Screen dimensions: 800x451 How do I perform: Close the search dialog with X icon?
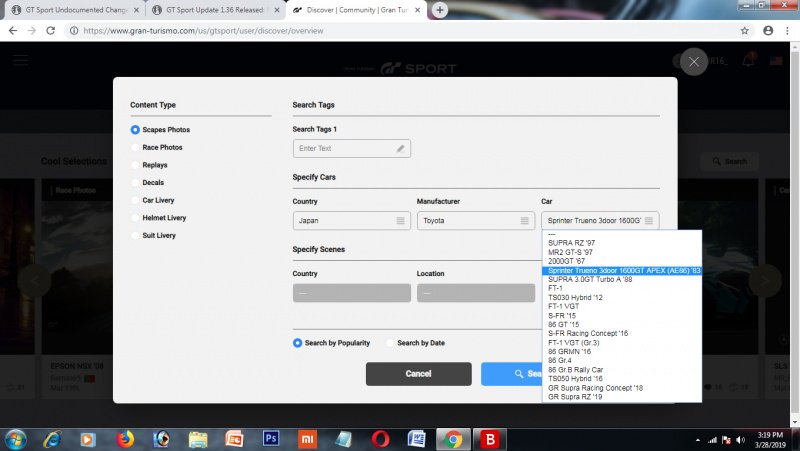pyautogui.click(x=694, y=62)
